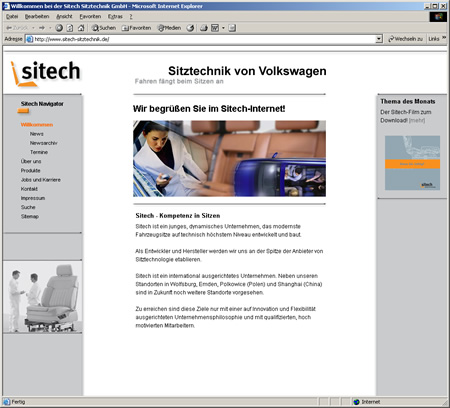
Task: Open the forward button history dropdown arrow
Action: (x=50, y=28)
